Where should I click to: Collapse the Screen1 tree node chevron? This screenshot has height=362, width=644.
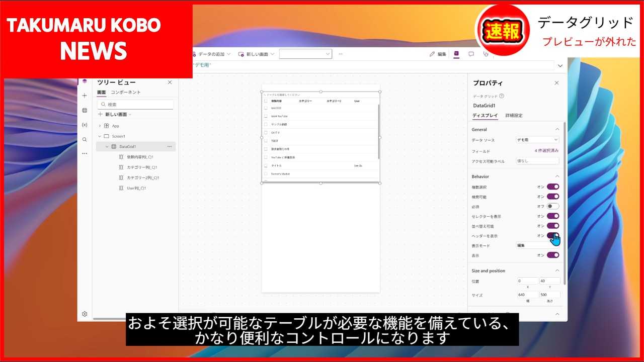tap(100, 136)
